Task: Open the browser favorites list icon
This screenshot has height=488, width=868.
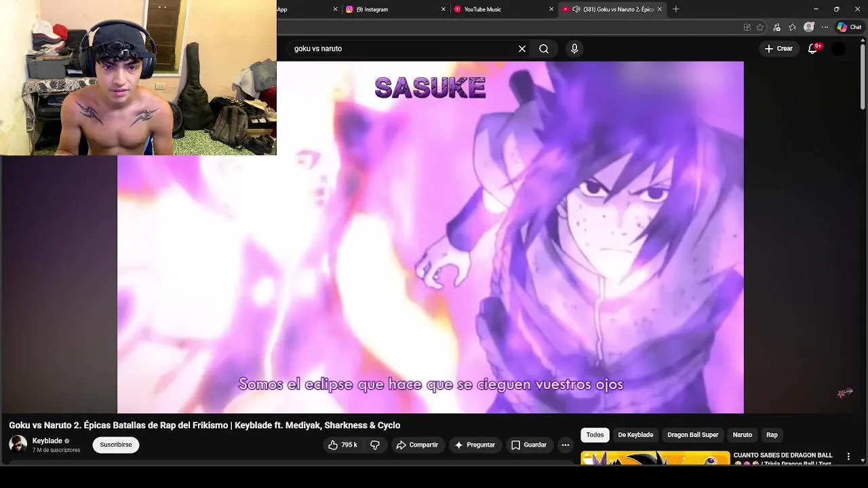Action: (793, 27)
